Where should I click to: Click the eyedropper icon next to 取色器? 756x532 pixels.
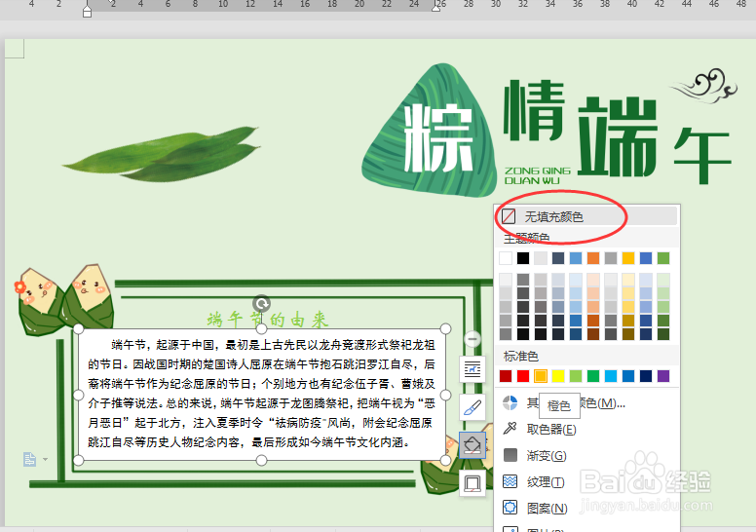[x=510, y=429]
